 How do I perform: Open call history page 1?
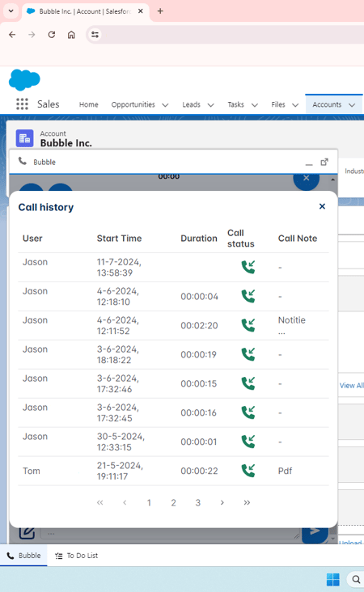click(149, 502)
